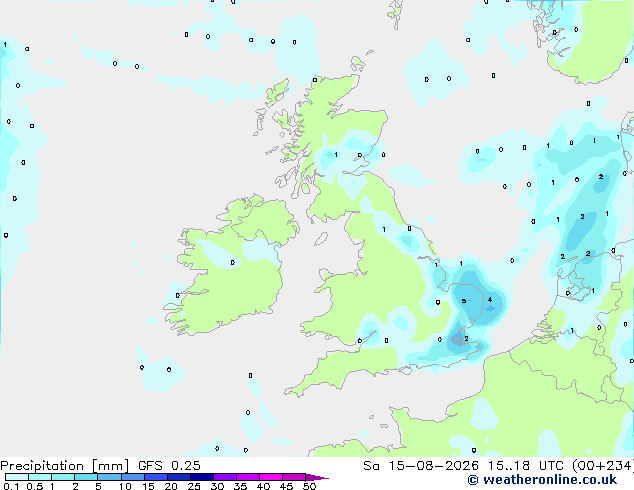634x490 pixels.
Task: Click the '0.5' legend scale label
Action: pos(35,486)
